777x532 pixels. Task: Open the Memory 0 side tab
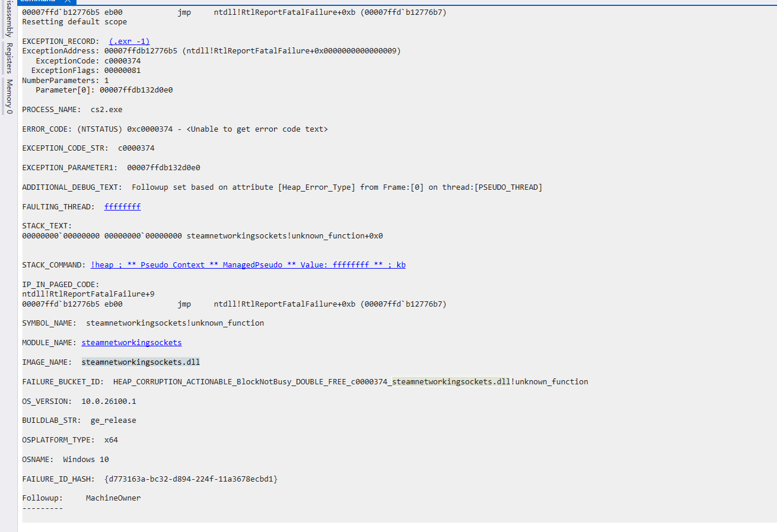[9, 96]
